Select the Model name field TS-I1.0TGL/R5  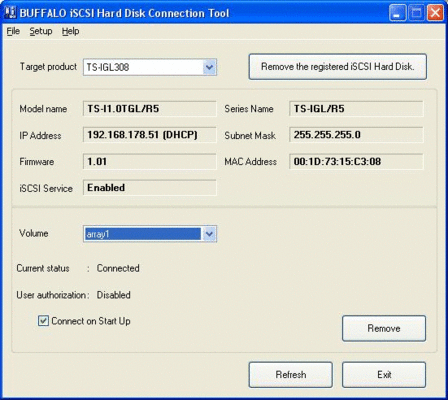[x=150, y=109]
